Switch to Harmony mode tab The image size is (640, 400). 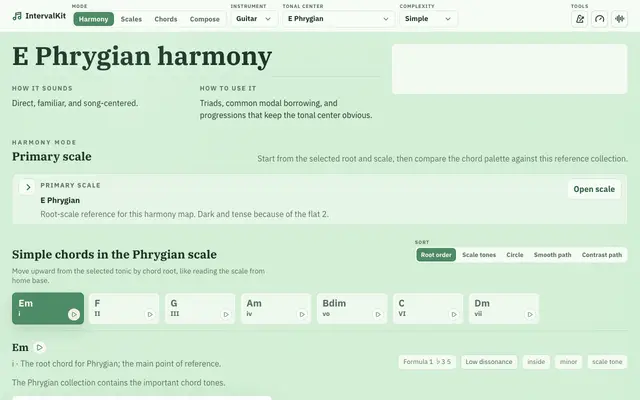(x=93, y=19)
